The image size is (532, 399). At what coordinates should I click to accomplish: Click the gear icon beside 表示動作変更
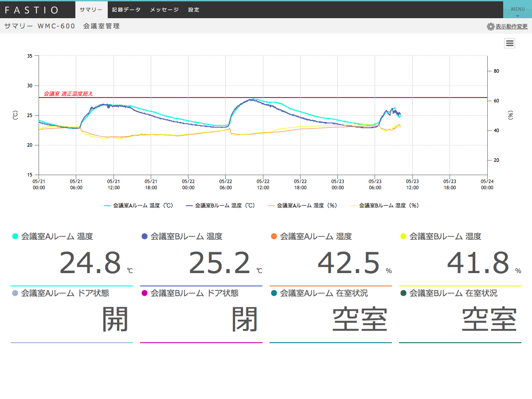click(490, 27)
